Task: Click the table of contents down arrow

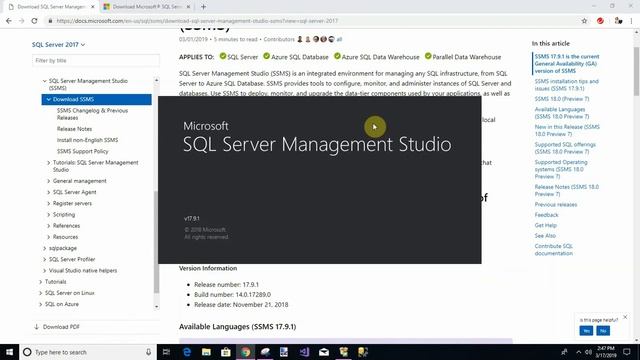Action: (156, 307)
